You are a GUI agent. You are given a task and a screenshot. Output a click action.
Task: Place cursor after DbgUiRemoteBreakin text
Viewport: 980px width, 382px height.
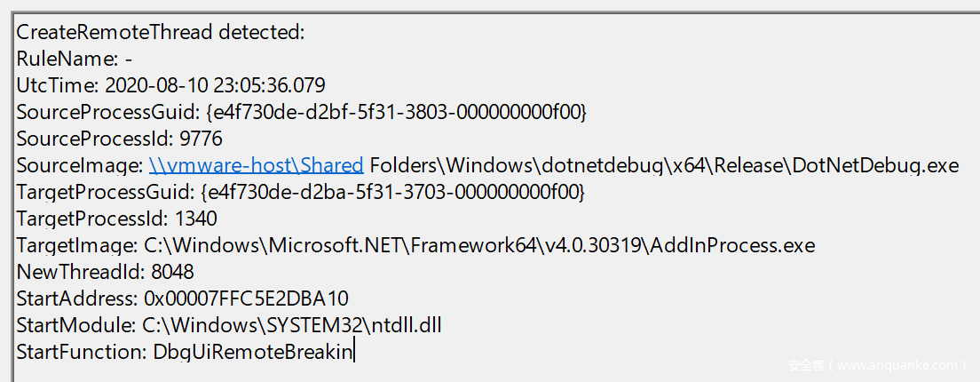point(352,352)
